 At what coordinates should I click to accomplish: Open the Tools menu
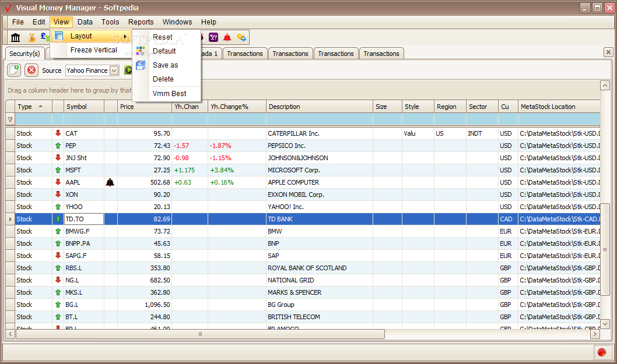click(x=110, y=22)
